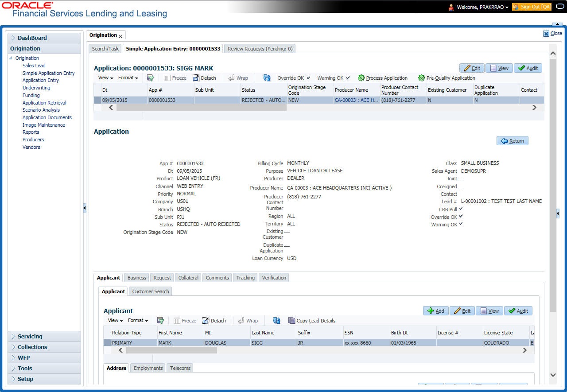Switch to the Search/Task tab
The height and width of the screenshot is (392, 567).
105,49
